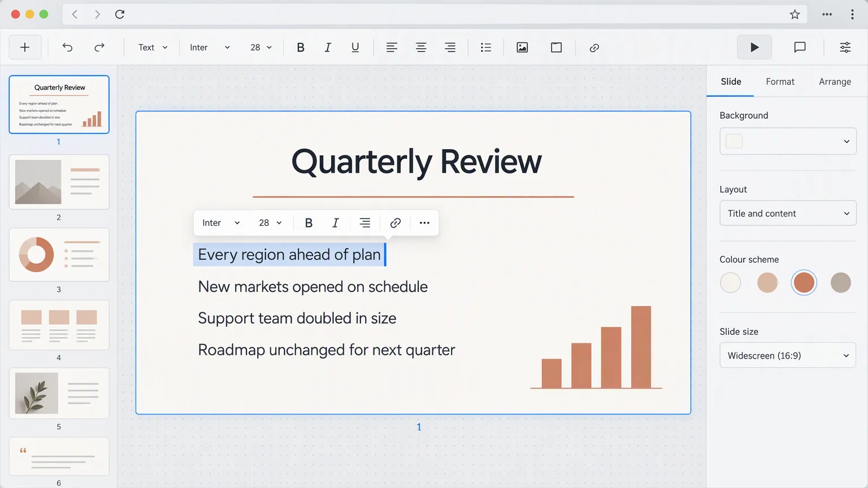Open more options in floating toolbar

(424, 223)
